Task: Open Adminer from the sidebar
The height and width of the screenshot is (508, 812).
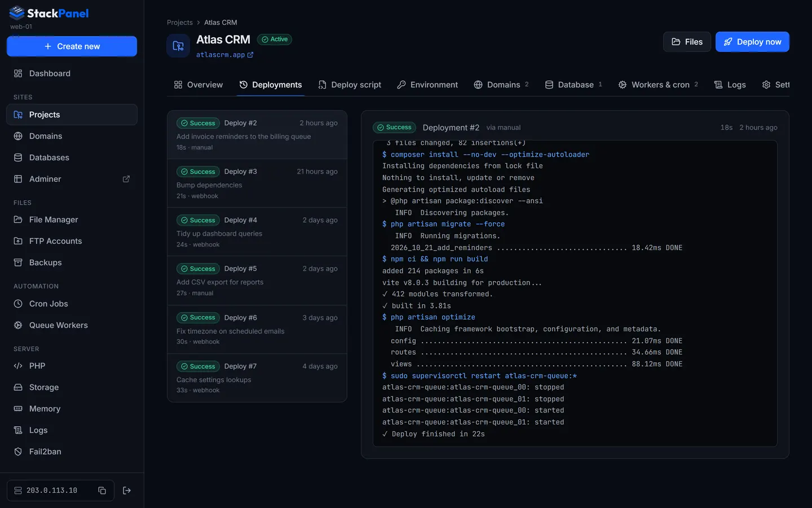Action: pos(72,179)
